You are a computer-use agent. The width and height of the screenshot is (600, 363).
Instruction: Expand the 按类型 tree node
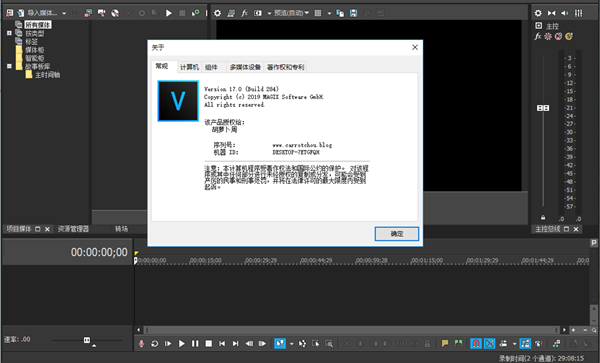pyautogui.click(x=9, y=33)
